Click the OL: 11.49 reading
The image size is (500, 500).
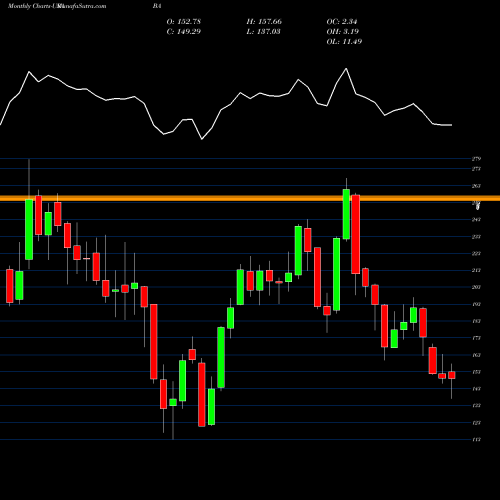tap(344, 42)
